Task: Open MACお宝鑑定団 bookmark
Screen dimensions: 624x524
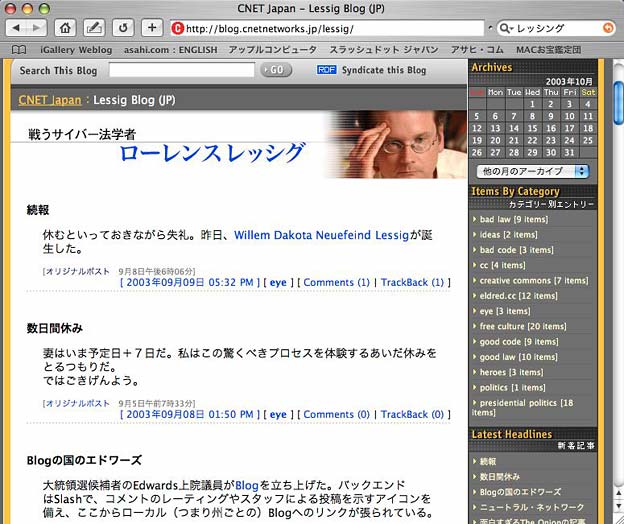Action: click(548, 50)
